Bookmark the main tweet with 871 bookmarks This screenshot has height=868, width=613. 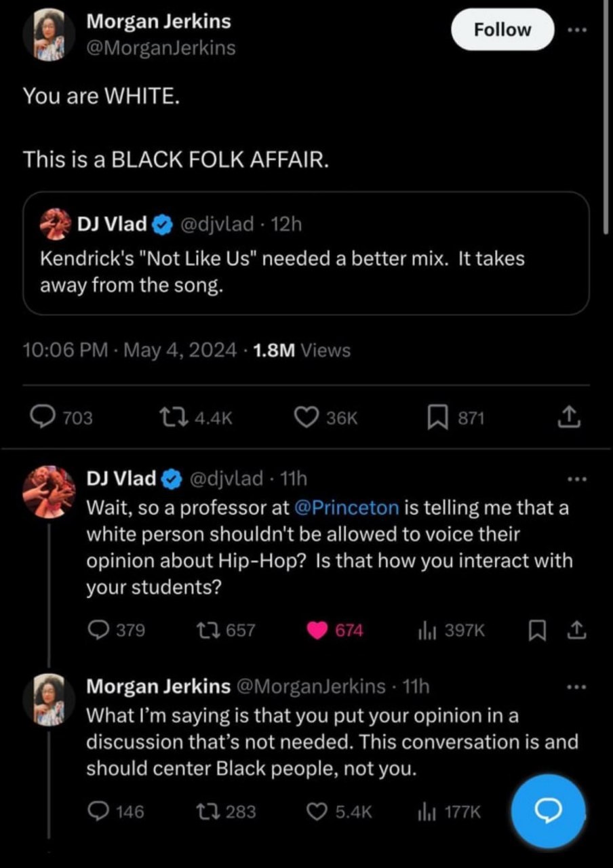(x=437, y=418)
